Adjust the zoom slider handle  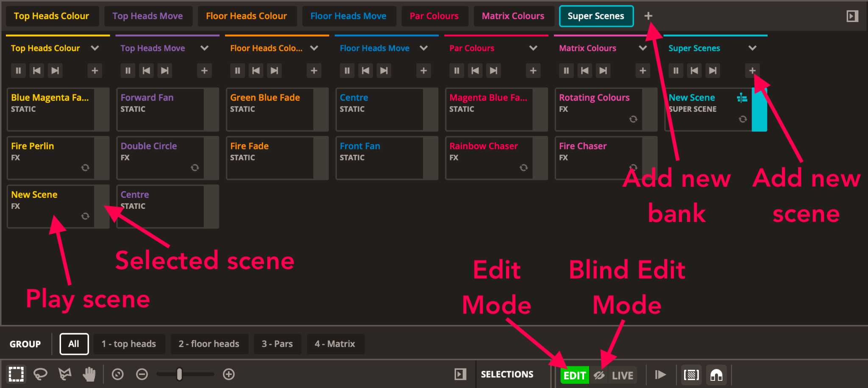tap(179, 374)
